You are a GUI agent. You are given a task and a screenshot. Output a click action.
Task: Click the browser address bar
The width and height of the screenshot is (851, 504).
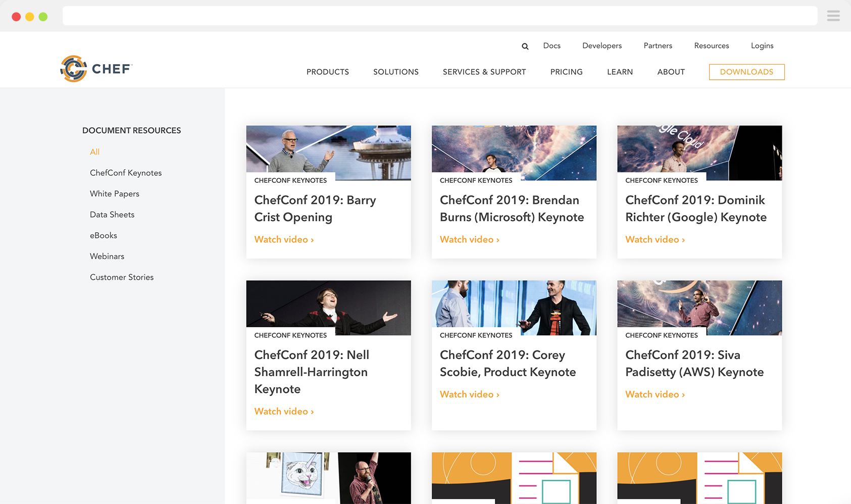tap(440, 16)
